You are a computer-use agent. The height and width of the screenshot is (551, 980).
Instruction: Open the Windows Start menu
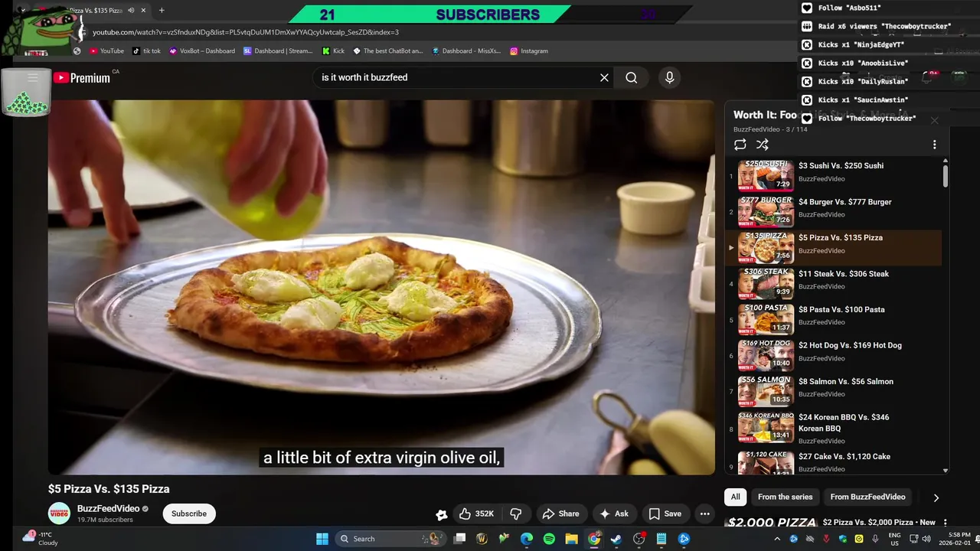(322, 539)
